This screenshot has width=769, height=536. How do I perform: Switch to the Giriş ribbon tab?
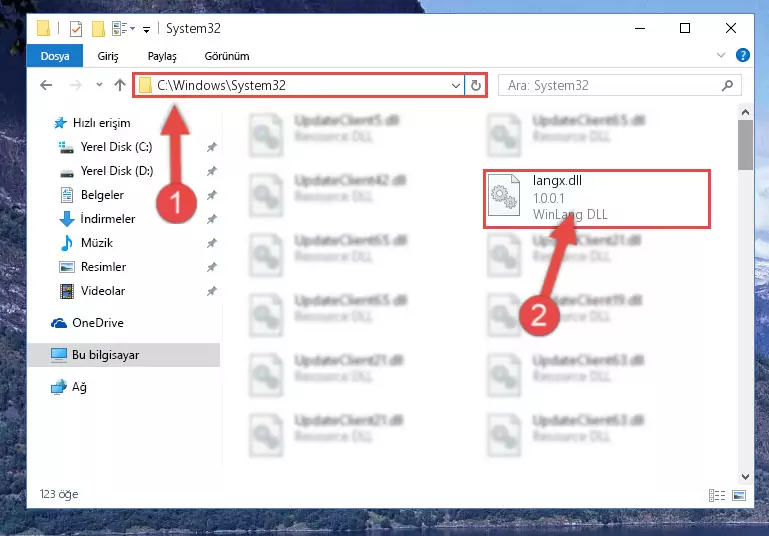tap(108, 56)
